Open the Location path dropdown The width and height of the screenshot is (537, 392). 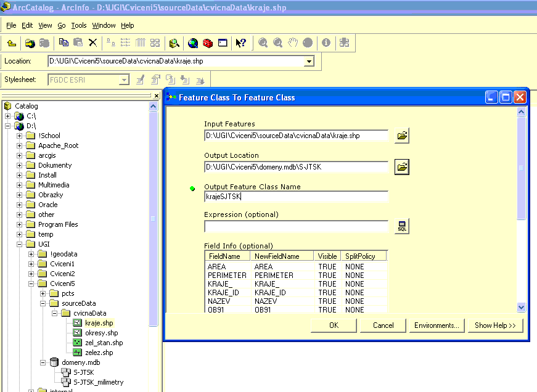[x=309, y=61]
